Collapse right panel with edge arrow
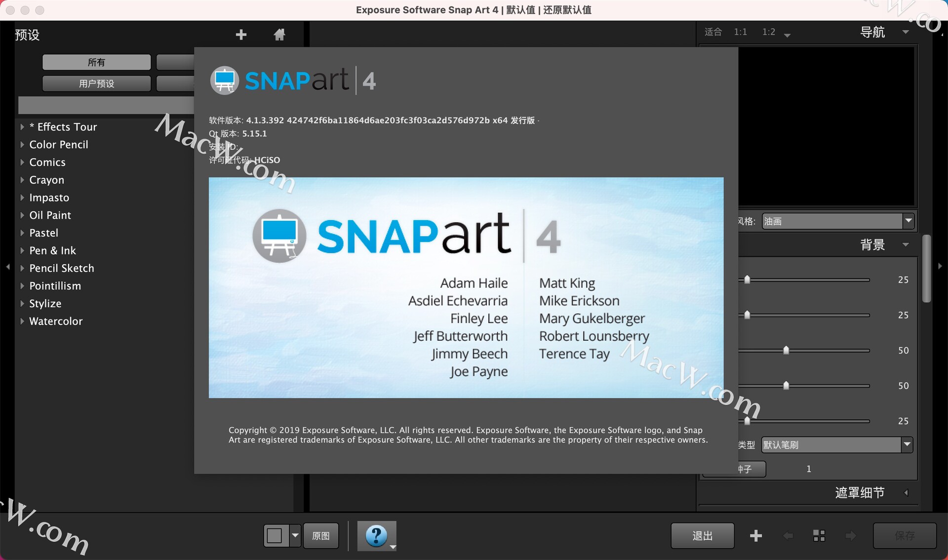 point(940,266)
